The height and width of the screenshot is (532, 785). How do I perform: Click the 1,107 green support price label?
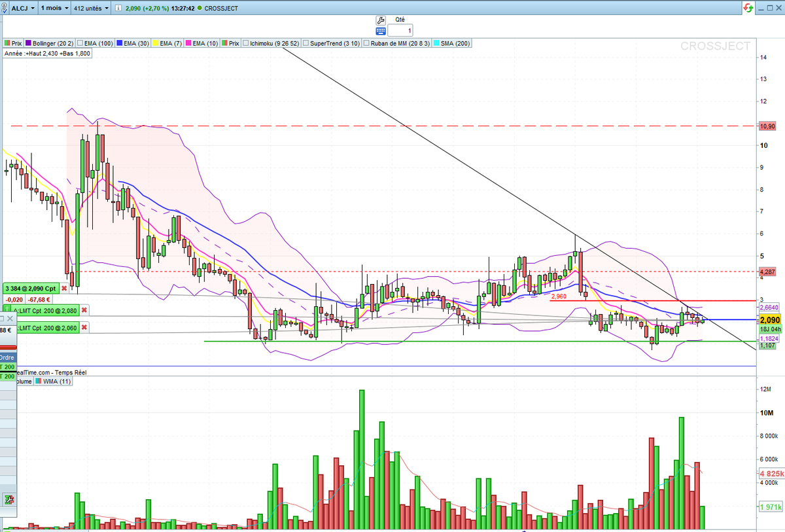[767, 346]
